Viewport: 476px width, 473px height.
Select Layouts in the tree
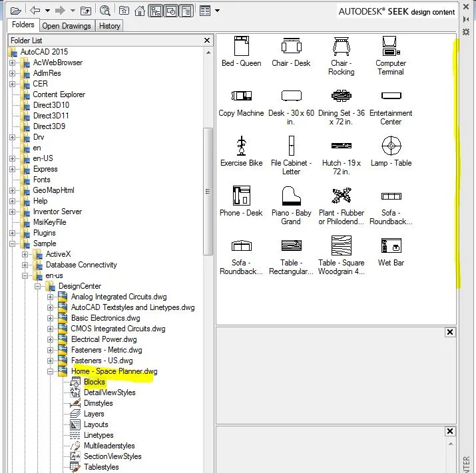96,424
